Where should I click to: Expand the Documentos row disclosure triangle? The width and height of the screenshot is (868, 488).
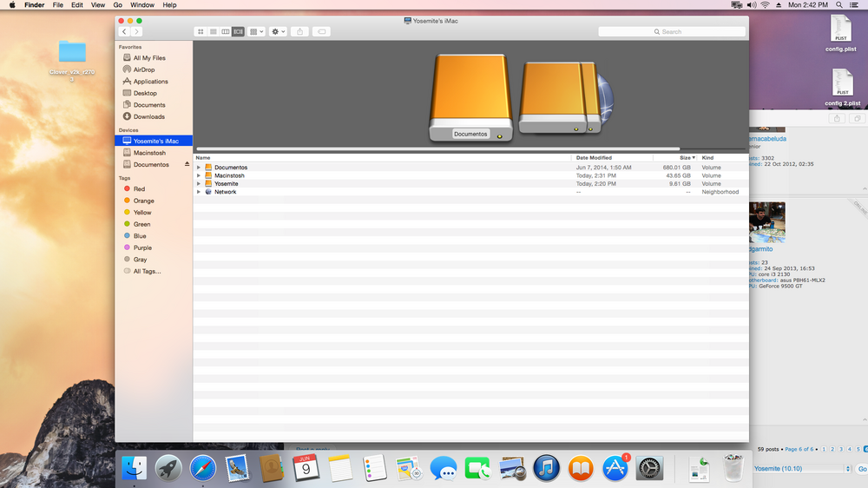tap(199, 168)
